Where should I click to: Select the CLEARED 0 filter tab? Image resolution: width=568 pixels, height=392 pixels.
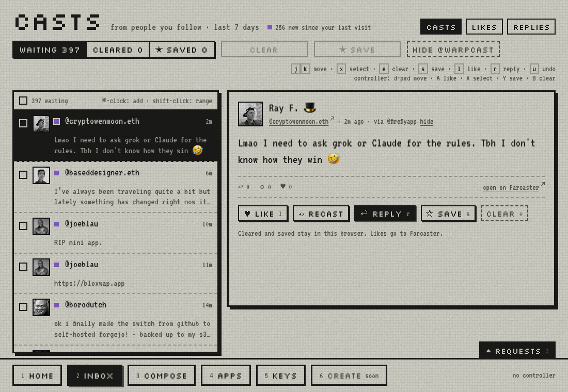click(x=118, y=50)
